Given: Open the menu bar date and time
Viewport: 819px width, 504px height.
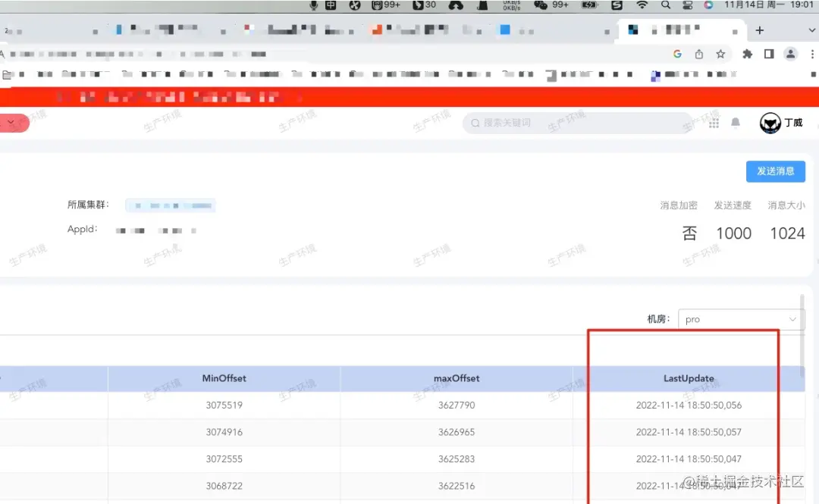Looking at the screenshot, I should point(768,5).
